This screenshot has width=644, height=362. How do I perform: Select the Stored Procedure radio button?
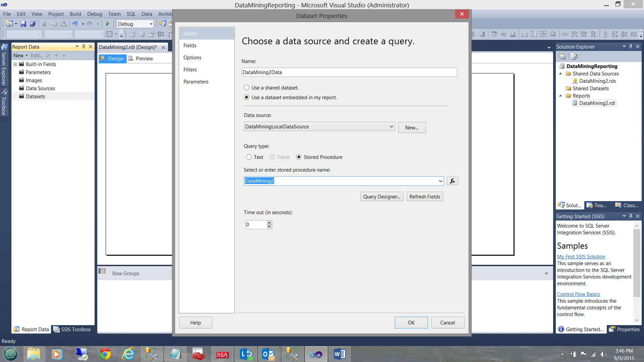(x=299, y=157)
